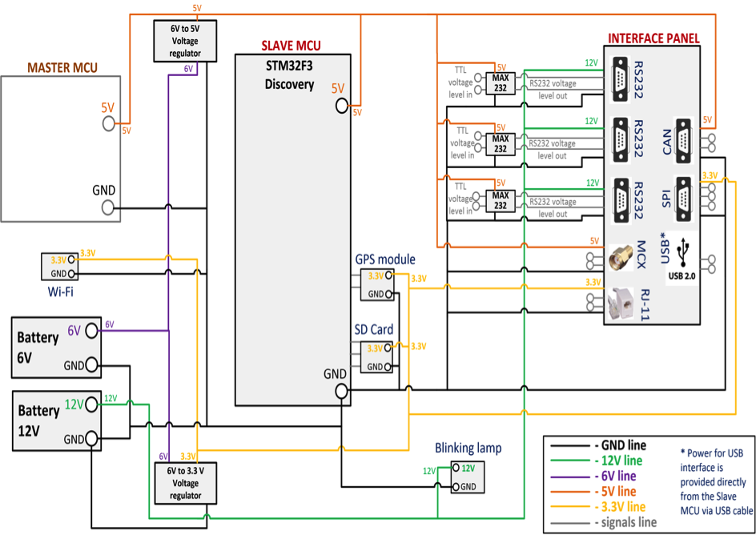Click the USB 2.0 trident symbol
756x535 pixels.
(x=682, y=252)
